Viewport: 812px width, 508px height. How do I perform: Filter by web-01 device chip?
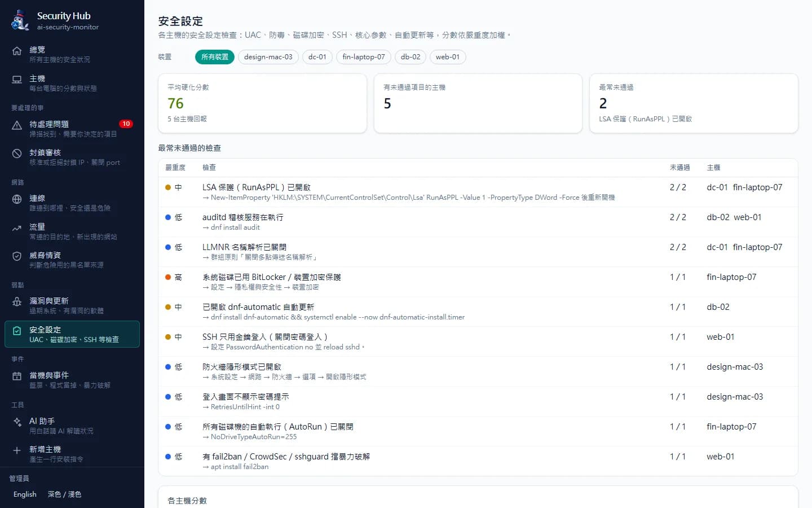tap(448, 57)
